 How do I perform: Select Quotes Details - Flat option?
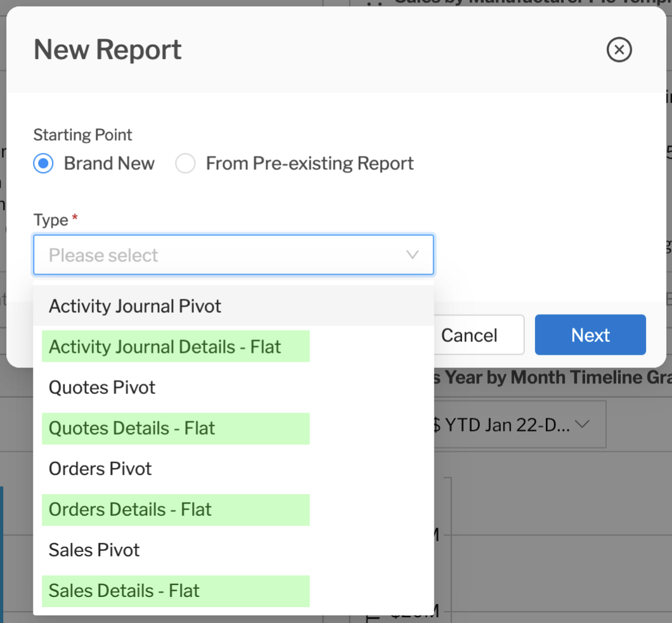(132, 428)
